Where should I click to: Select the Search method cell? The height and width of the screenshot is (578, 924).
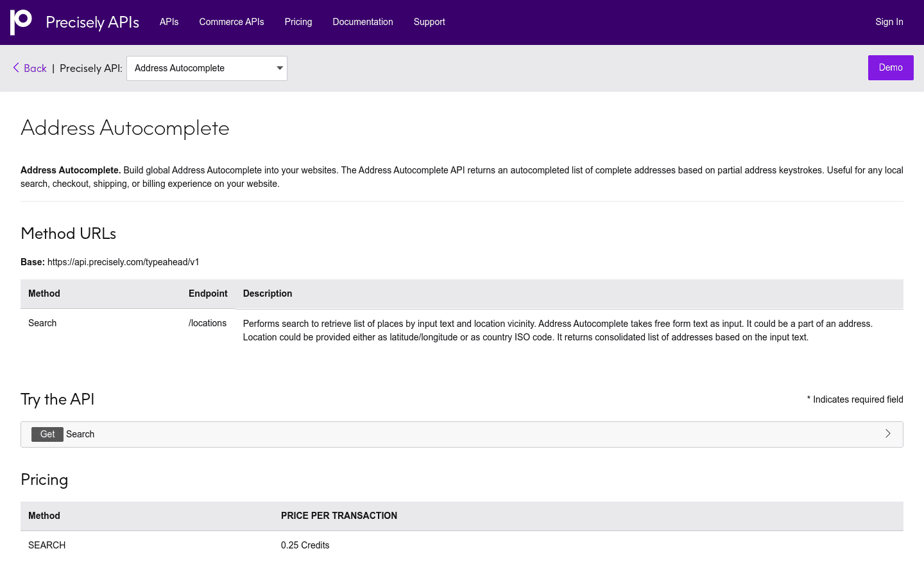click(42, 323)
